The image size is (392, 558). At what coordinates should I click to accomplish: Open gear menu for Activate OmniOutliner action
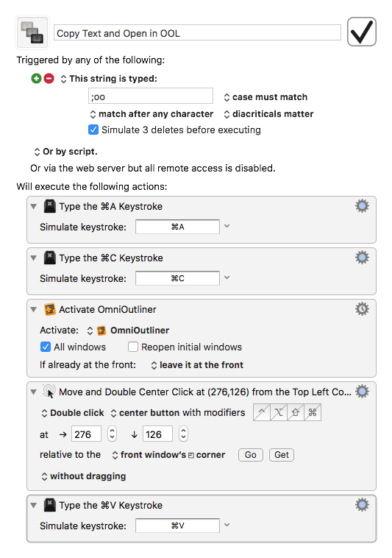pyautogui.click(x=362, y=309)
